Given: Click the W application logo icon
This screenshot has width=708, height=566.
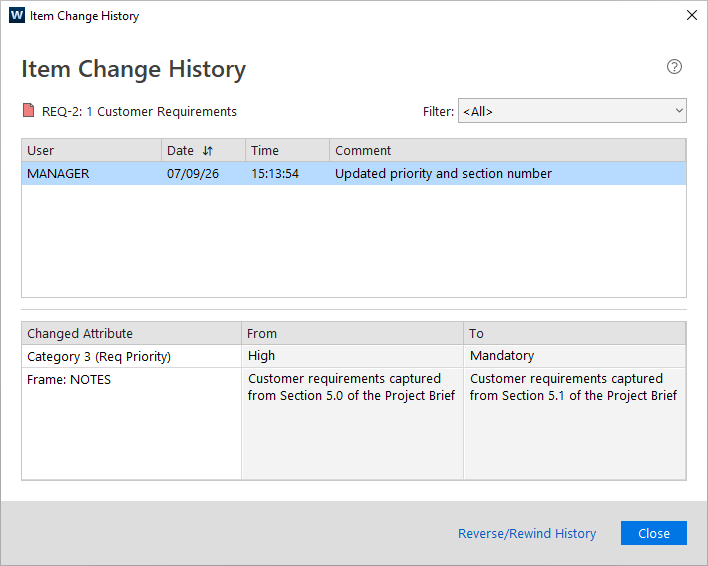Looking at the screenshot, I should [x=17, y=15].
